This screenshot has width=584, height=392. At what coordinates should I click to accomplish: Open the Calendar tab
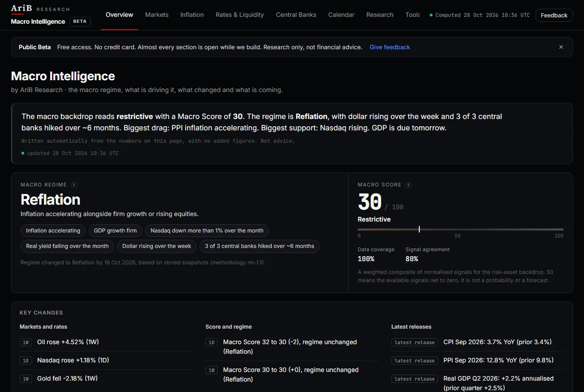[x=341, y=15]
